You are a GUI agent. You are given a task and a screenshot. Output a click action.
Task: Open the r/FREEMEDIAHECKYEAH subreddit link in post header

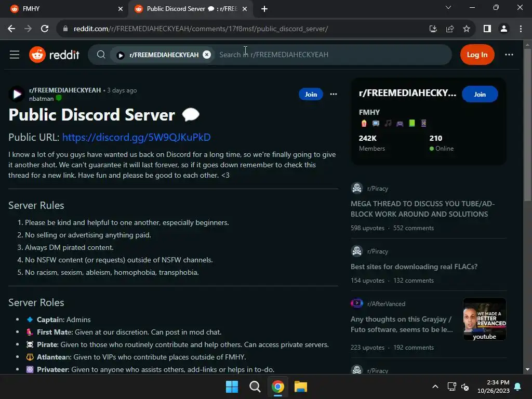click(x=65, y=90)
